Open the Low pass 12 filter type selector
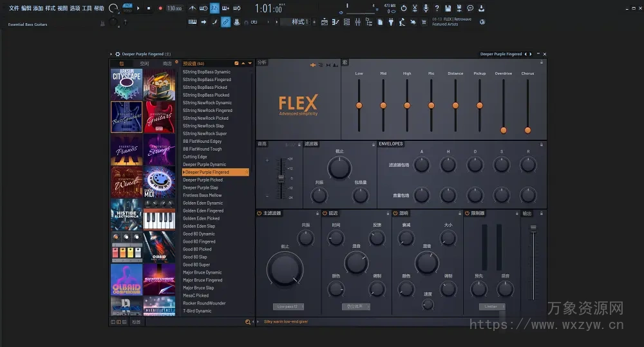The width and height of the screenshot is (644, 347). pos(289,306)
